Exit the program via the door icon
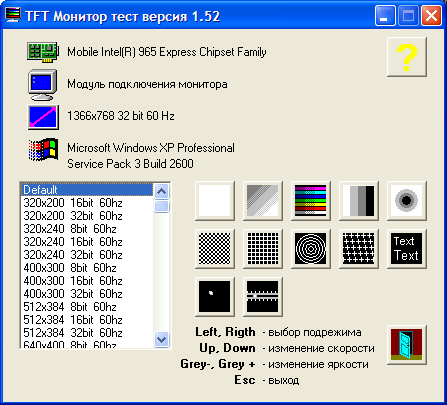This screenshot has height=405, width=447. point(407,345)
